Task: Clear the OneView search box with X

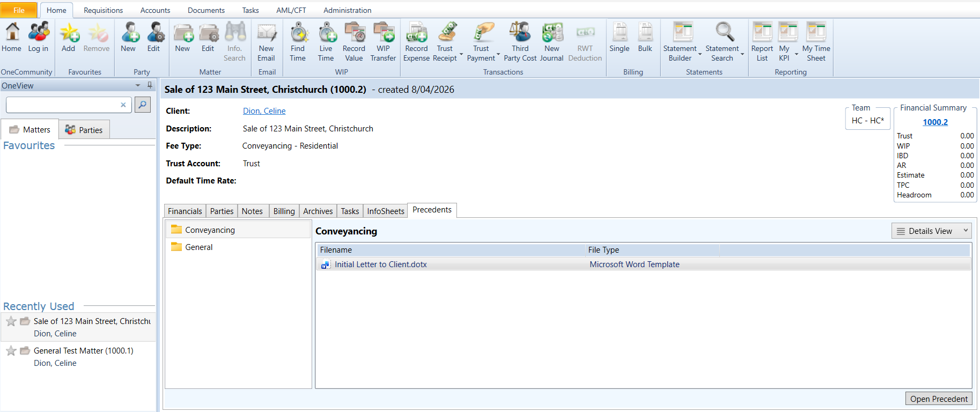Action: point(123,105)
